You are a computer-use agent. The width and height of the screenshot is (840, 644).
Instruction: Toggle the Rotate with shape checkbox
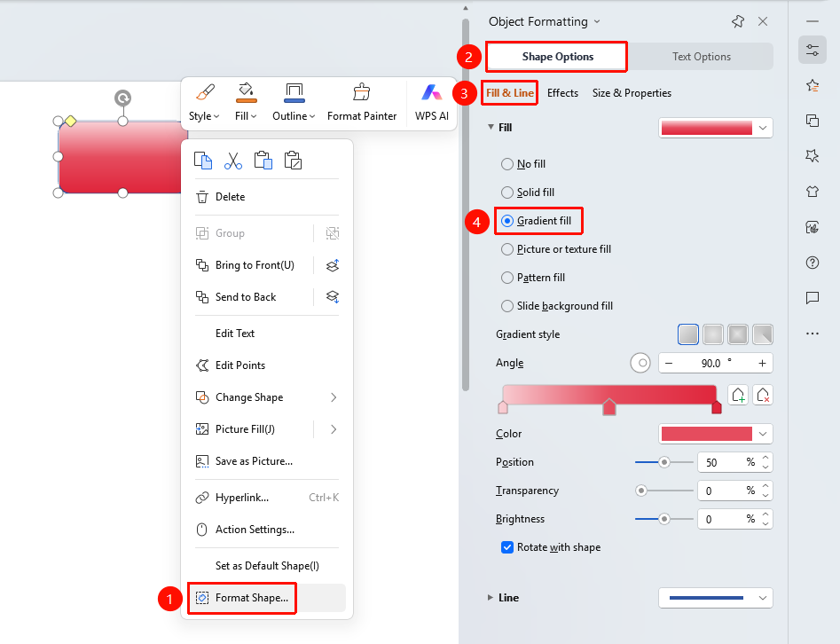tap(507, 547)
